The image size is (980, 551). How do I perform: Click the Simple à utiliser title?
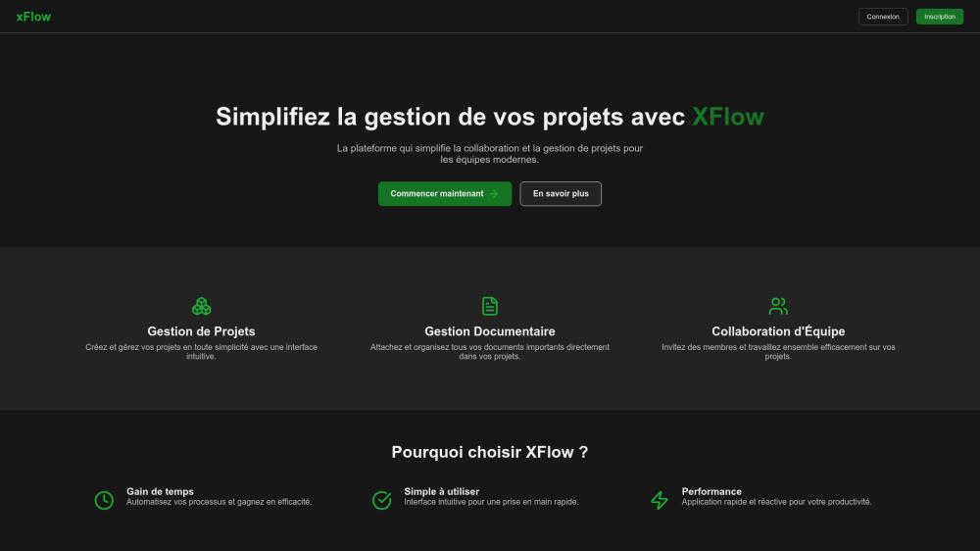[441, 491]
